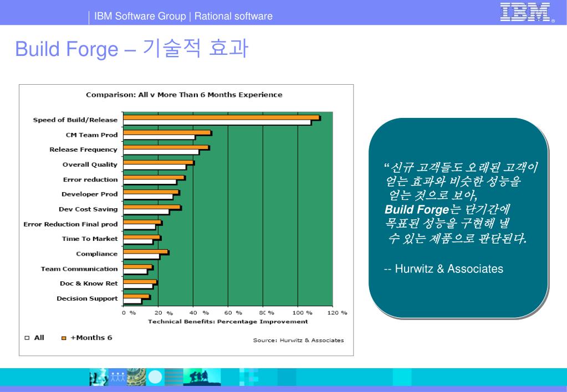Click the white circle graphic in the footer

[x=155, y=377]
